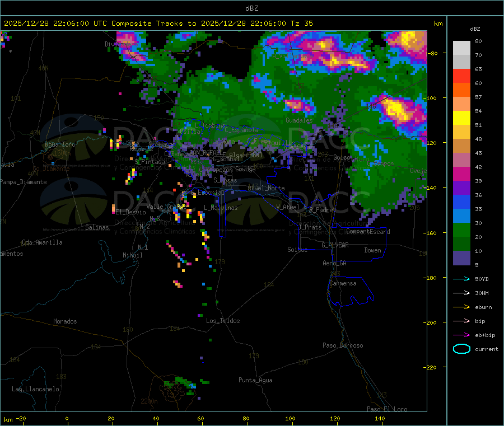Click the L_Malvinas map label

click(221, 208)
